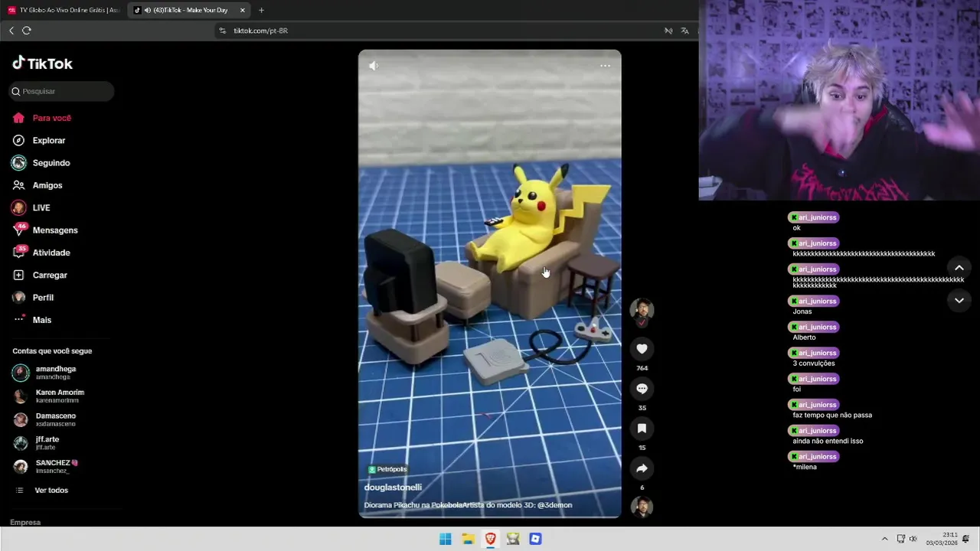Click the browser back arrow
980x551 pixels.
coord(11,31)
